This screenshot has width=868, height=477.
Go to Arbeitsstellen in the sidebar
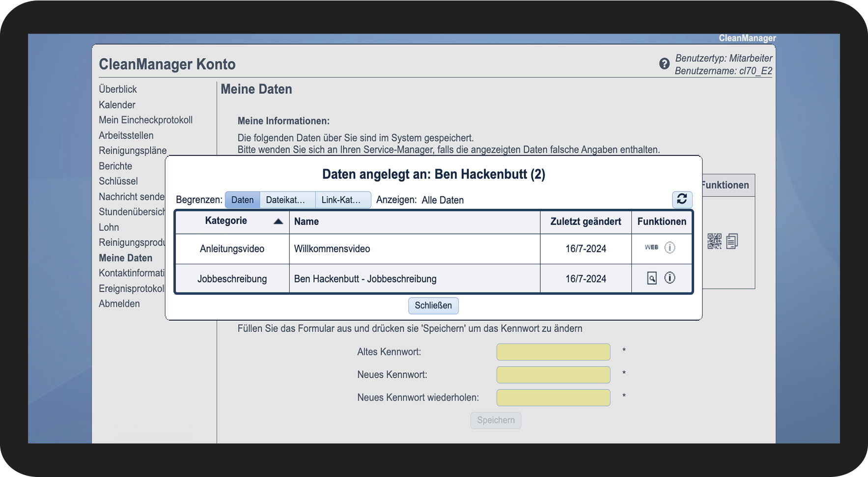coord(126,136)
